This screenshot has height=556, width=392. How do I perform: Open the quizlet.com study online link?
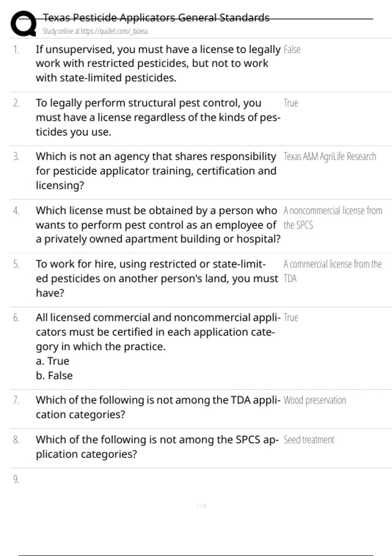[95, 31]
